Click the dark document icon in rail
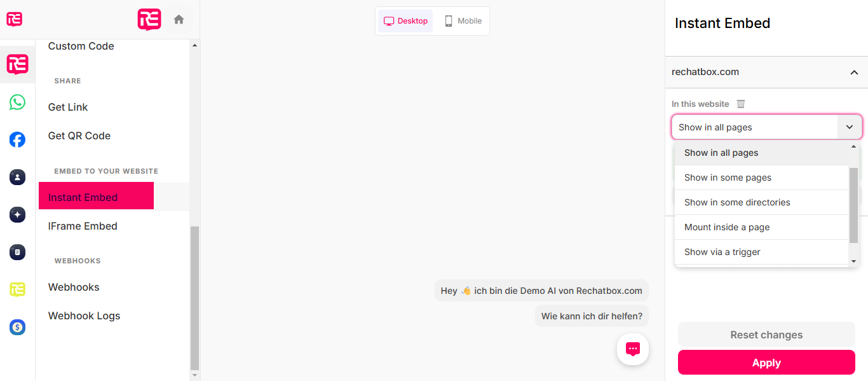868x381 pixels. [x=17, y=253]
